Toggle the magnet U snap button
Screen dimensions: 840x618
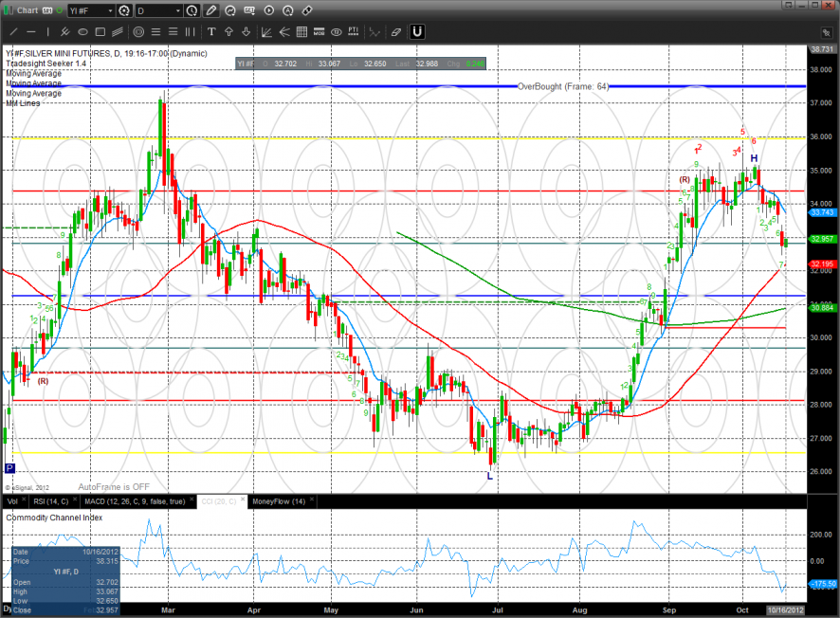point(417,31)
